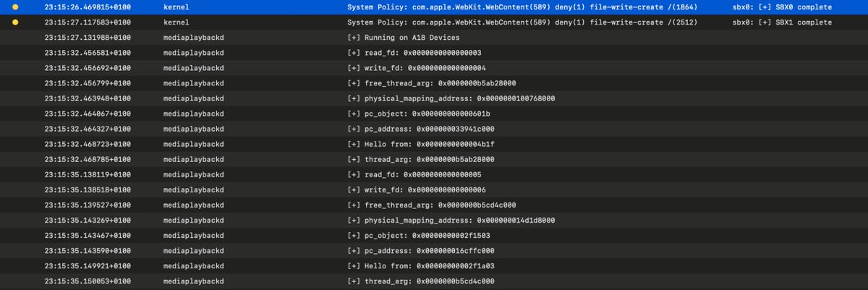The width and height of the screenshot is (868, 290).
Task: Click the kernel process in the 23:15:27.117583 row
Action: (176, 22)
